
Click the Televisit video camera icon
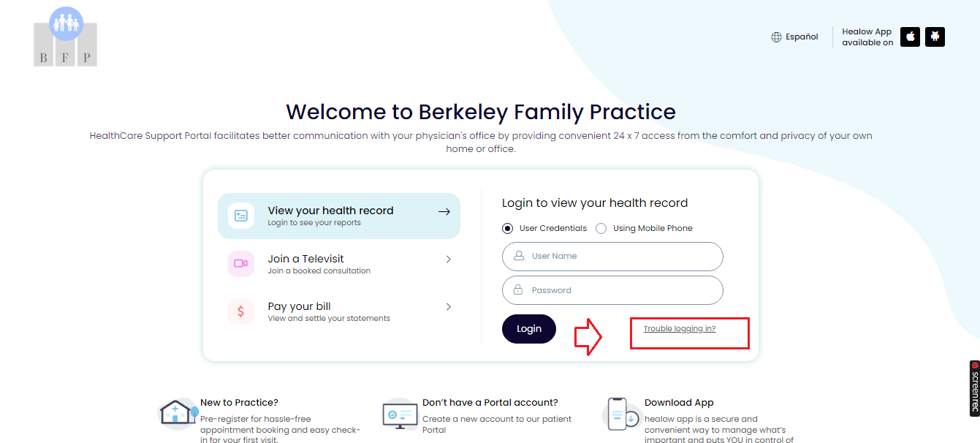[240, 263]
